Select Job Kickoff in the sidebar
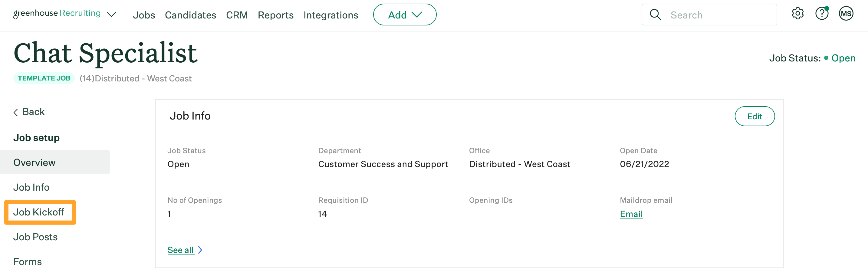868x279 pixels. [x=39, y=212]
